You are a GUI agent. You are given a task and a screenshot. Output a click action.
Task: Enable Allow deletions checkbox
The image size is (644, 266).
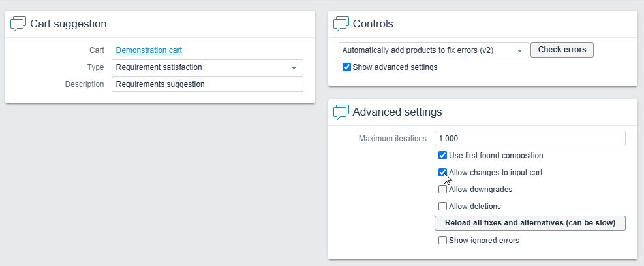tap(443, 207)
